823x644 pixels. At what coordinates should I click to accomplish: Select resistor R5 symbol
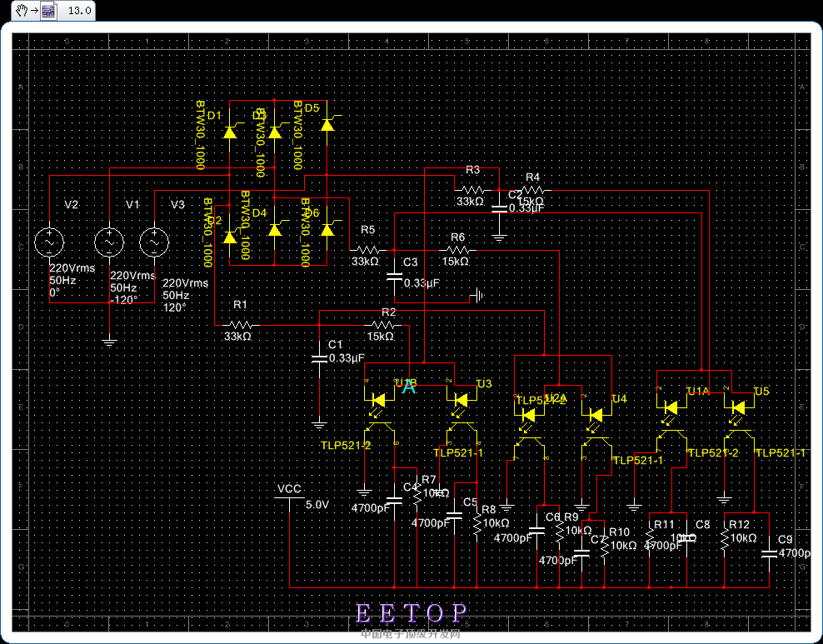pyautogui.click(x=368, y=250)
